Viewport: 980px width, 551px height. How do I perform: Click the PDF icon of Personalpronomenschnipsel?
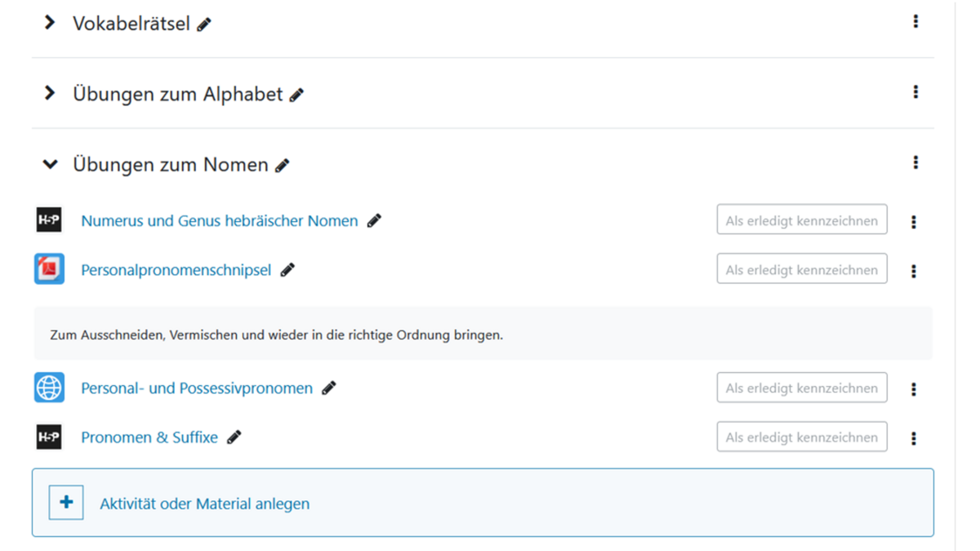point(49,269)
